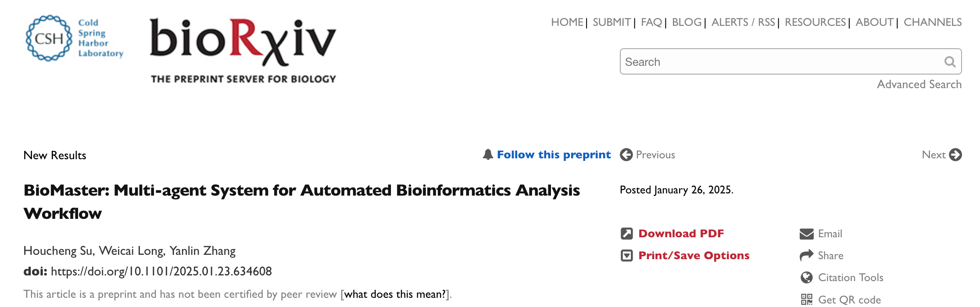Click the search magnifier icon
This screenshot has height=307, width=980.
click(x=950, y=62)
